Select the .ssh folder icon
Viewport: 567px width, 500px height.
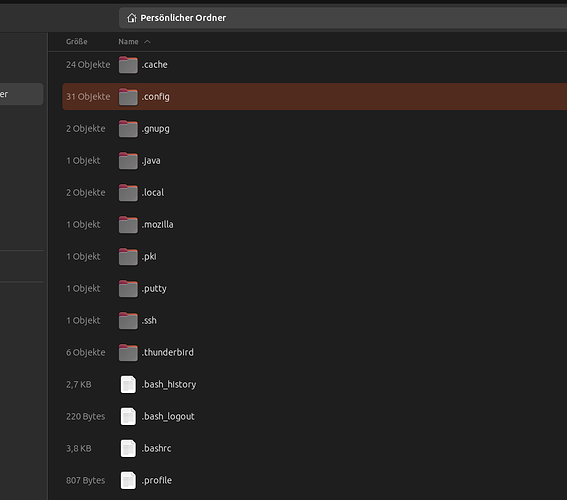[128, 321]
